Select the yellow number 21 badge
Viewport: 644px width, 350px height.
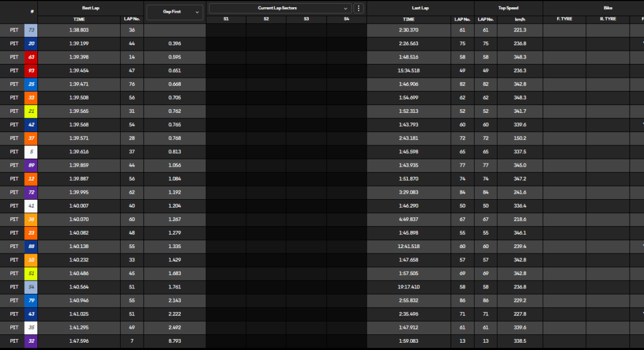click(x=31, y=111)
